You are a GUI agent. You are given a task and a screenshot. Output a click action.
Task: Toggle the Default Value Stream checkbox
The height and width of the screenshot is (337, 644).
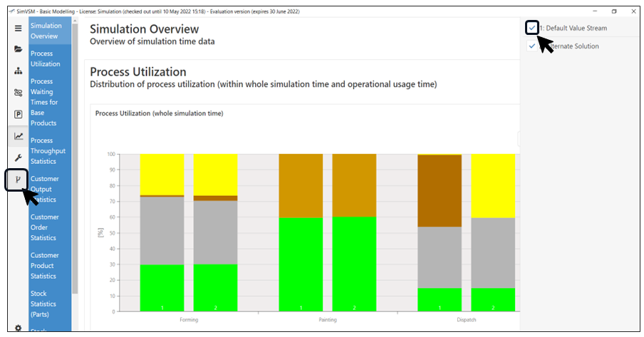point(531,28)
